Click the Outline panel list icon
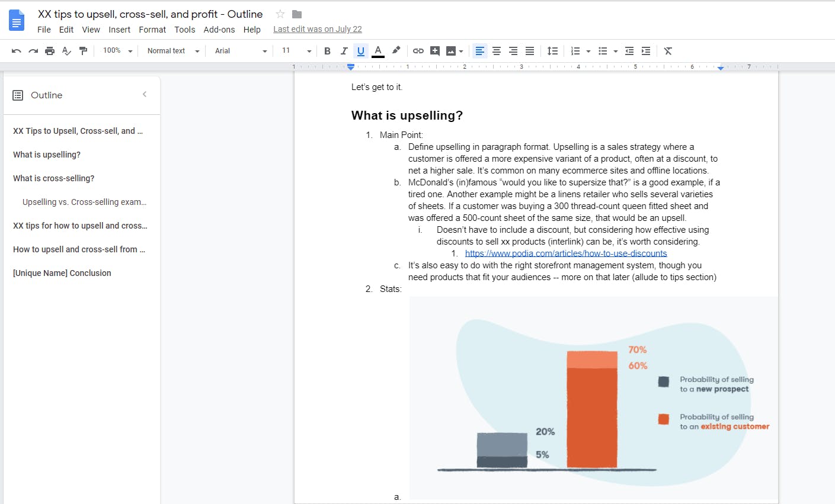 (18, 95)
